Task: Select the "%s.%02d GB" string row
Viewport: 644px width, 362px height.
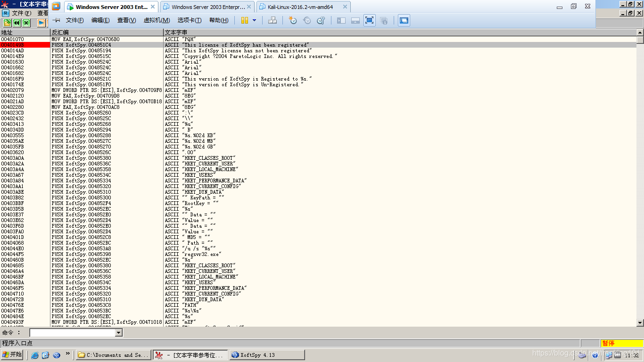Action: 318,147
